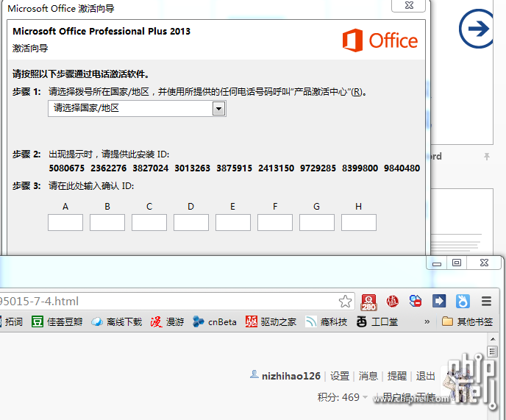Click the red 280 extension icon
This screenshot has height=420, width=506.
coord(369,302)
